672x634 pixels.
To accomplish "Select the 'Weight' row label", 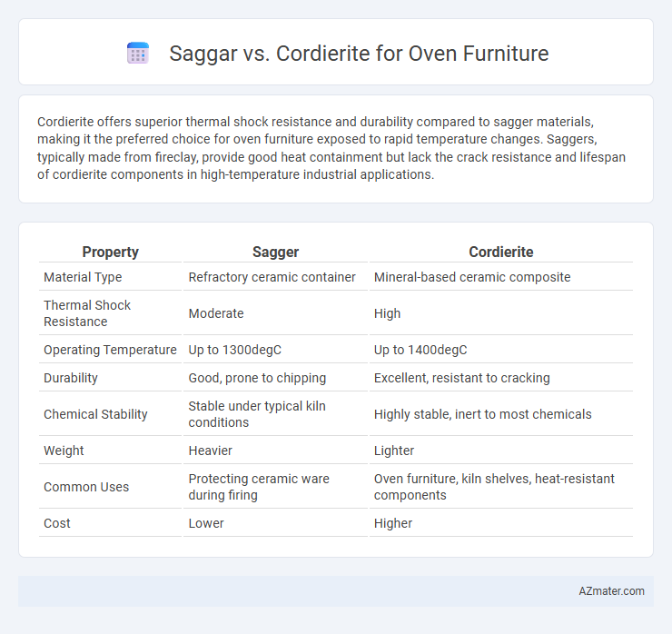I will (x=64, y=451).
